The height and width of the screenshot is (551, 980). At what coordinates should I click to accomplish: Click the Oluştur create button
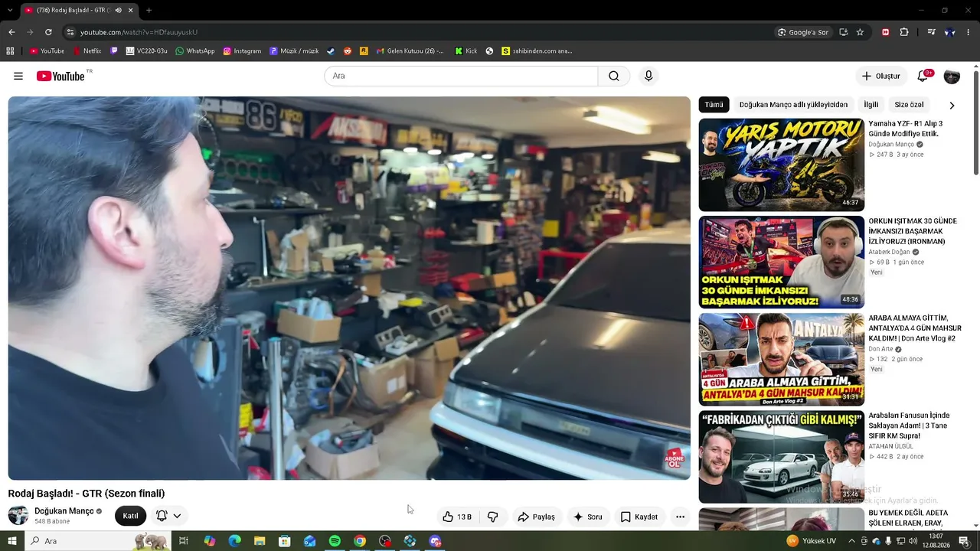point(881,76)
